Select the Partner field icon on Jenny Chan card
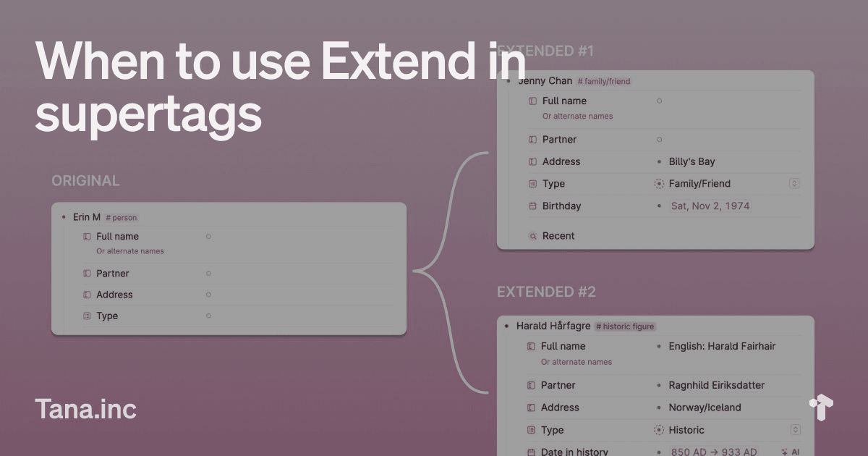This screenshot has width=868, height=456. (533, 139)
